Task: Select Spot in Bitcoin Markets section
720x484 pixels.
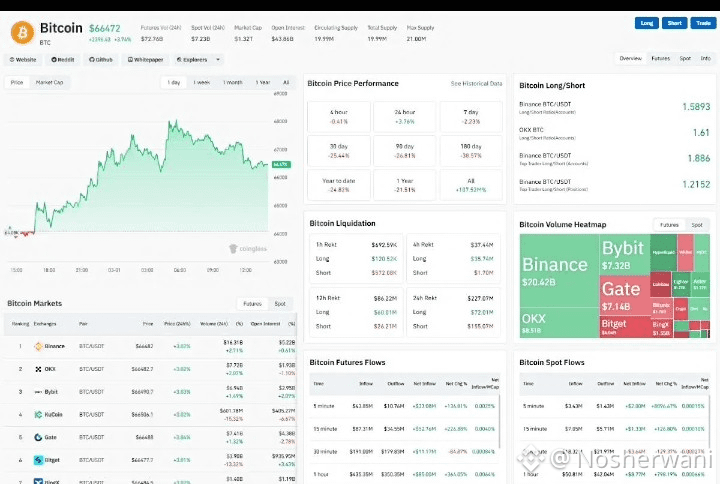Action: [280, 304]
